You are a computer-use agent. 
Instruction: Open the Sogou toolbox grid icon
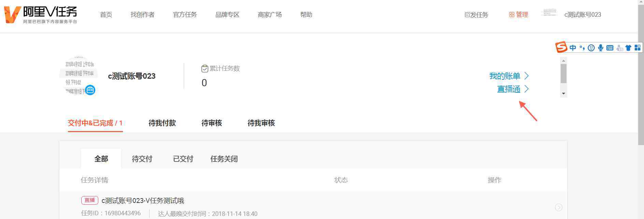coord(638,48)
